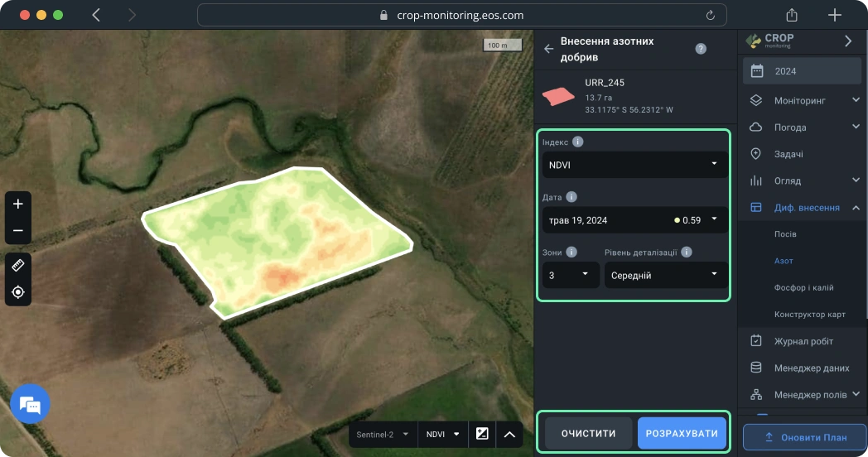Open Журнал робіт in sidebar

[x=803, y=341]
